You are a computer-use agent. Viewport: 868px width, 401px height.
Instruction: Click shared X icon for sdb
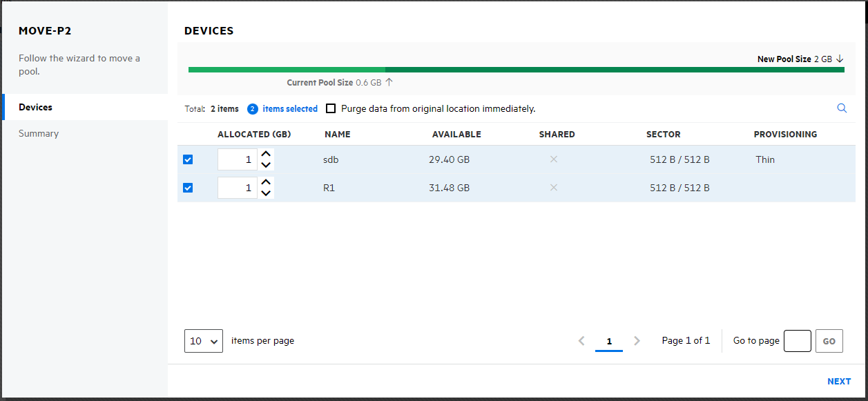(553, 159)
